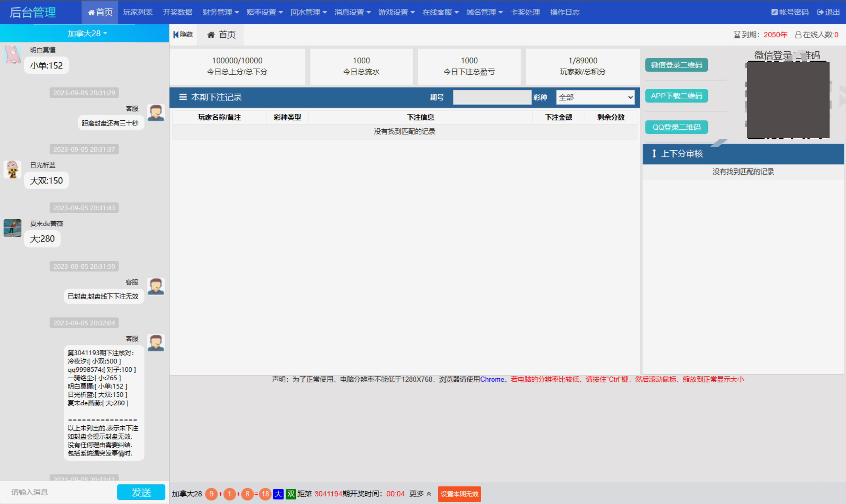Go to 玩家列表 menu item

138,12
